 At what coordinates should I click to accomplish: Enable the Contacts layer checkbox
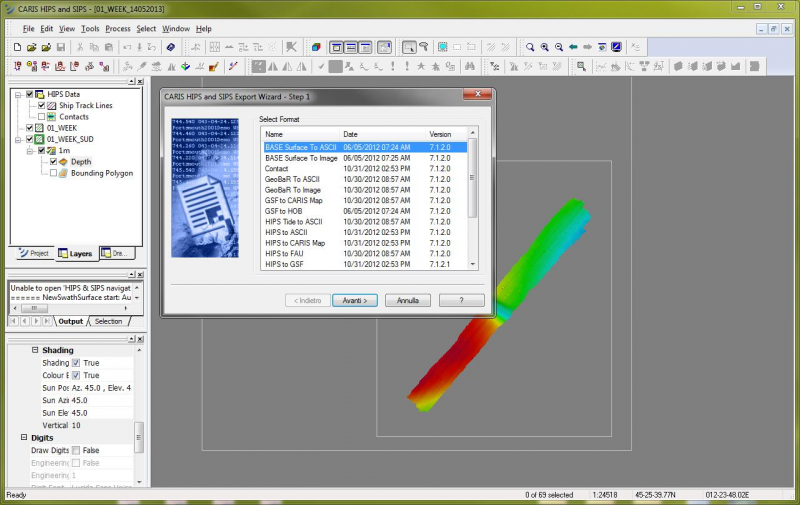42,117
